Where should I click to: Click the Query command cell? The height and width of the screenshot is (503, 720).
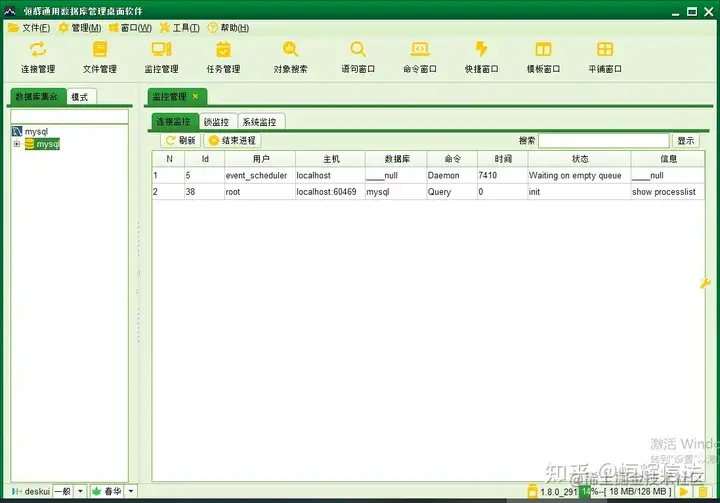452,192
